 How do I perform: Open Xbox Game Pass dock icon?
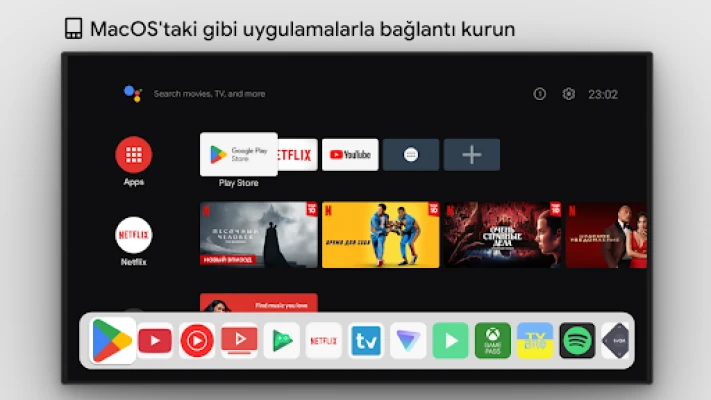[x=492, y=341]
